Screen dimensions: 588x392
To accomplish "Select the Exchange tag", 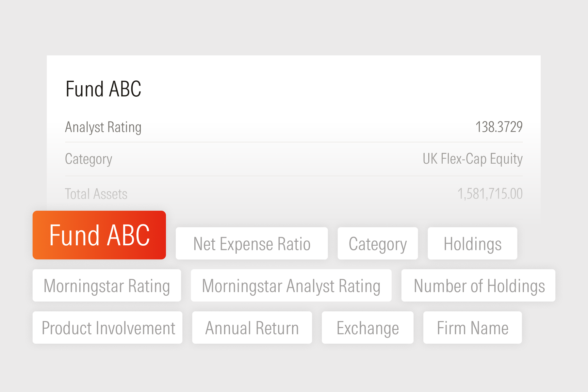I will (367, 328).
